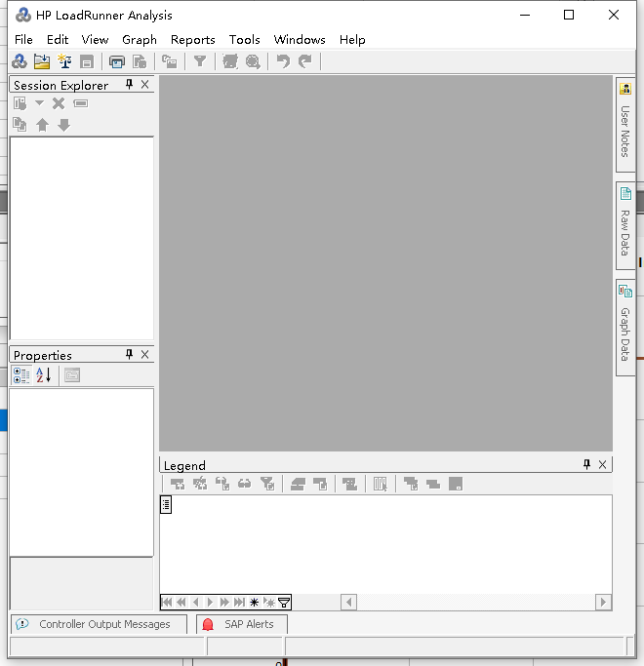This screenshot has height=666, width=644.
Task: Close the Legend panel
Action: (x=602, y=465)
